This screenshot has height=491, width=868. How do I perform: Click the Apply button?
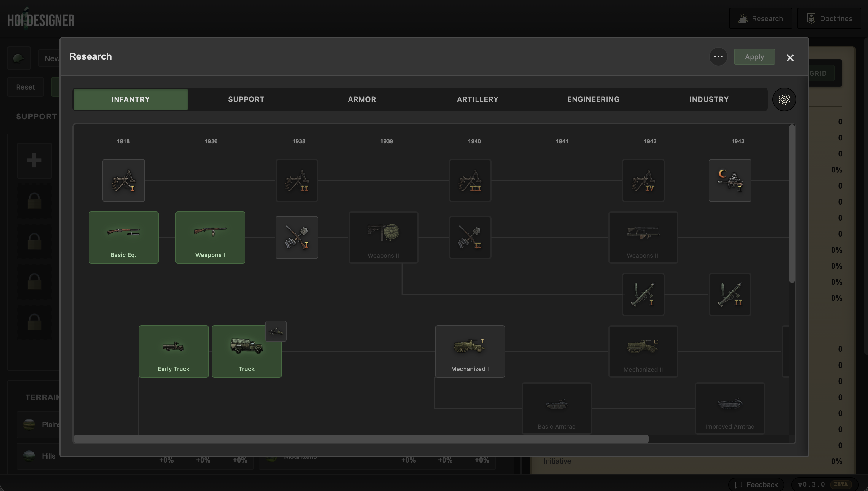[754, 57]
